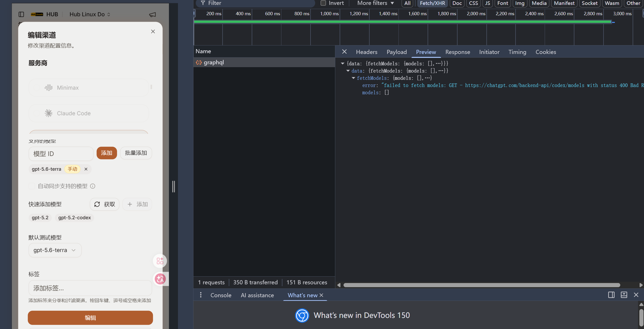Select the JS filter
Screen dimensions: 644x329
[487, 3]
